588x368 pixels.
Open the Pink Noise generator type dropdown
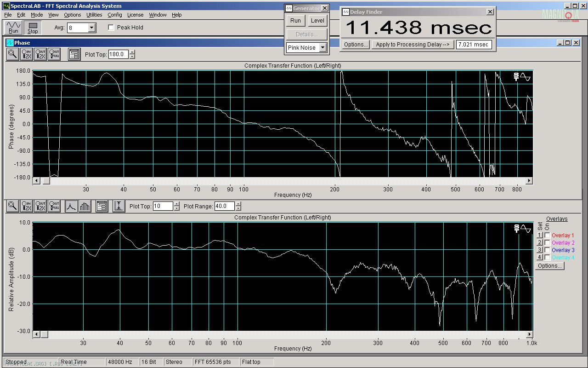(322, 48)
